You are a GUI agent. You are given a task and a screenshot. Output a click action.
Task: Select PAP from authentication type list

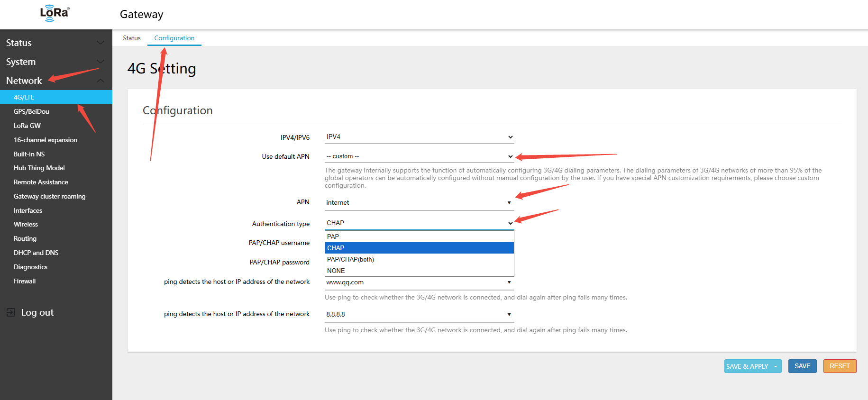tap(419, 236)
